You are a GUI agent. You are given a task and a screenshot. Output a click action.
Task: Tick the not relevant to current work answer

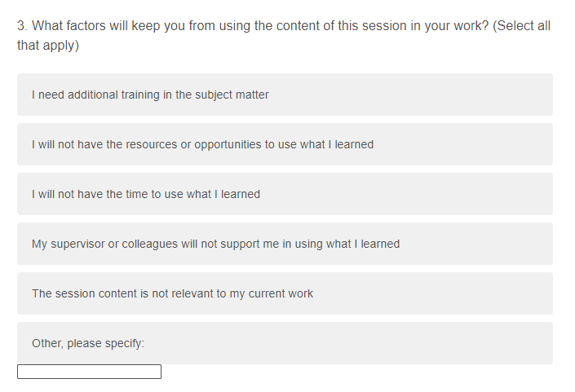[x=285, y=293]
